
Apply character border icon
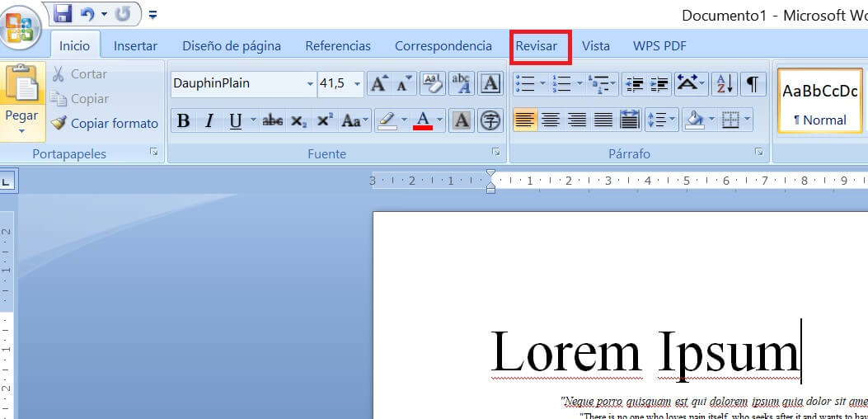click(x=490, y=83)
